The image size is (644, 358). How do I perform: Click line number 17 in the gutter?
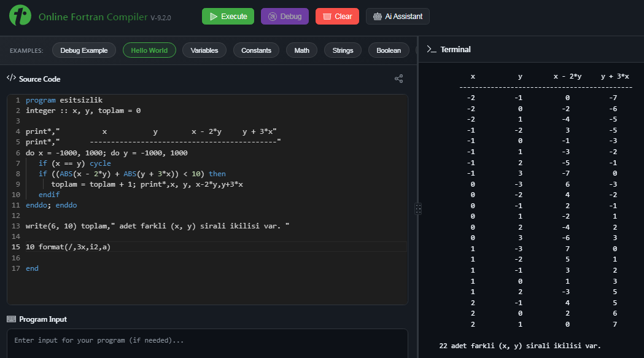[15, 268]
